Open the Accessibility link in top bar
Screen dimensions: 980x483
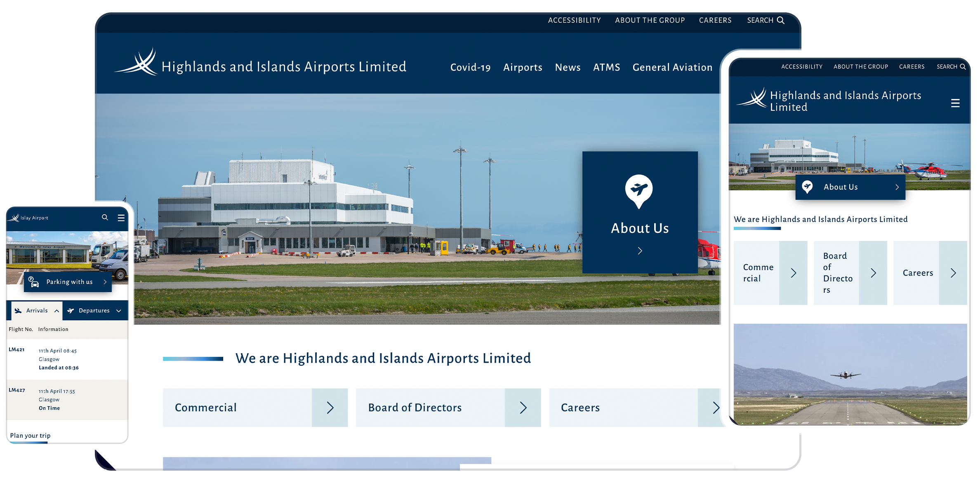574,20
